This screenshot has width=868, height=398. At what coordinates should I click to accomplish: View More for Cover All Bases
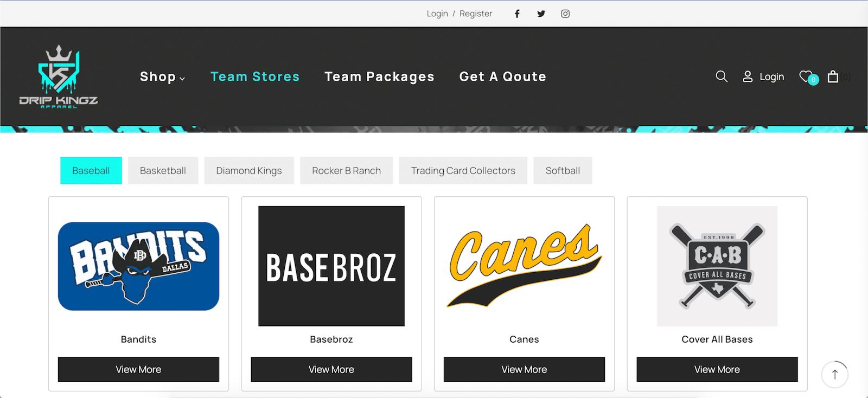[717, 369]
